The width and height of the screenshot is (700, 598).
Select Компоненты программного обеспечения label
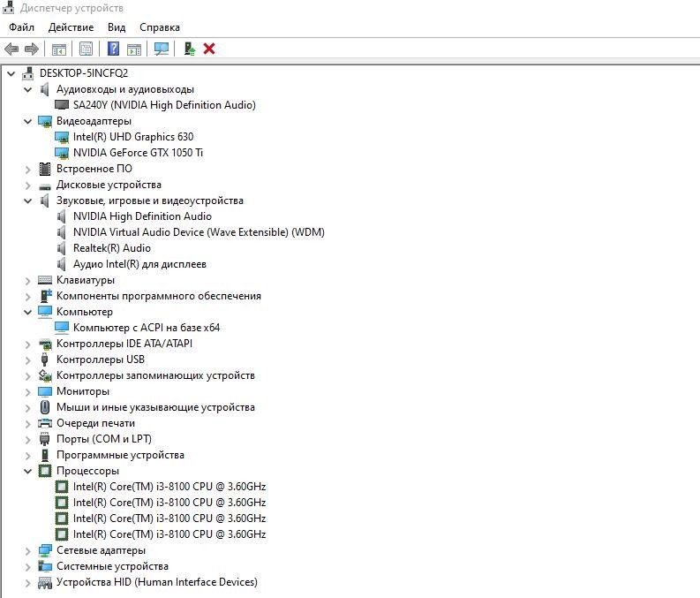point(159,296)
